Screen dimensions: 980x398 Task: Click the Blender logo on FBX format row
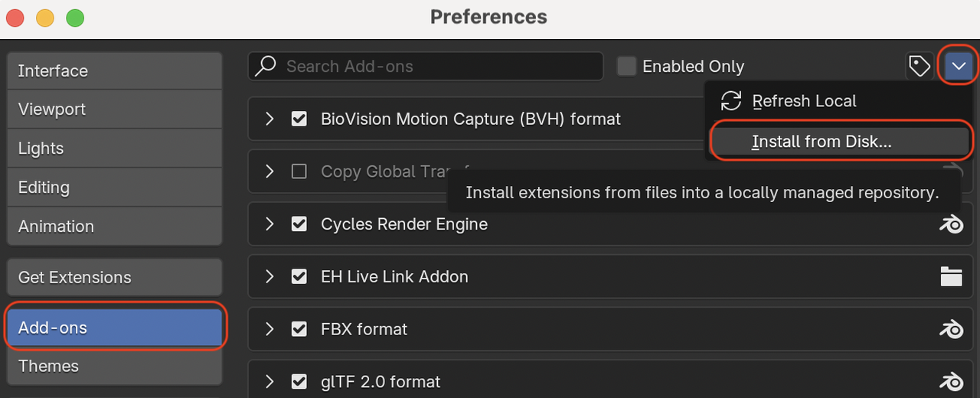click(951, 329)
